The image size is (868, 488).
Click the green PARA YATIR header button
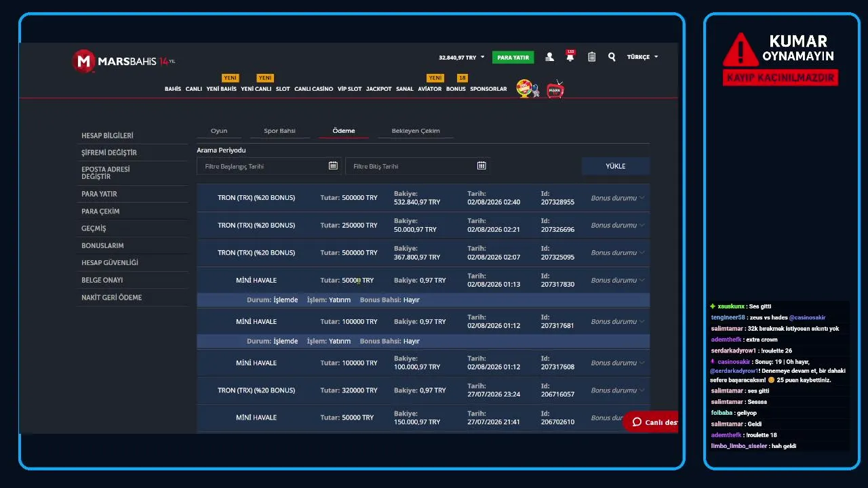click(x=513, y=58)
